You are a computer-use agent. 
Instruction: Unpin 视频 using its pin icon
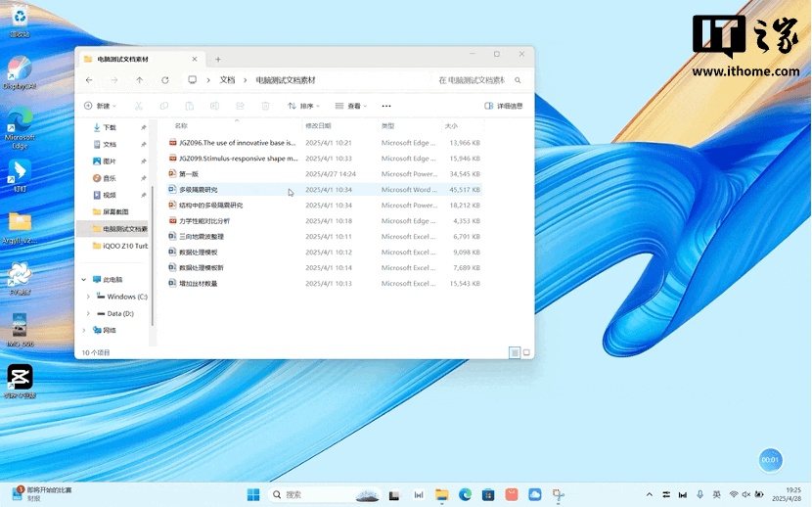pyautogui.click(x=144, y=195)
